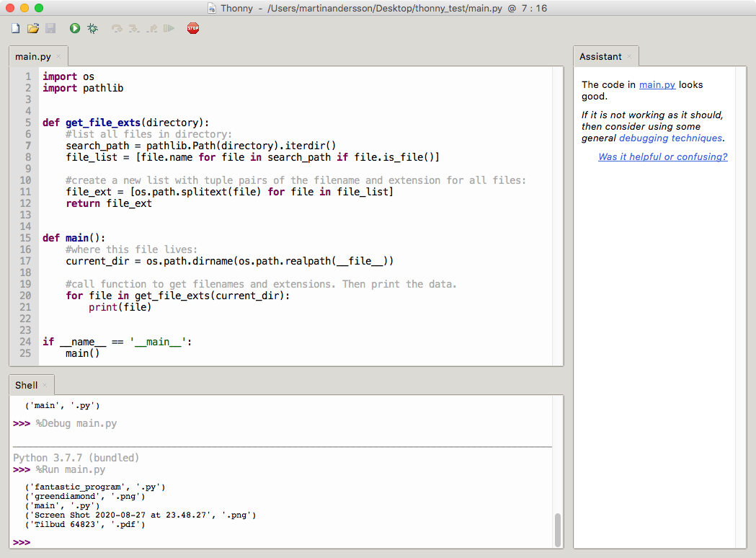Stop the program with red STOP icon
Viewport: 756px width, 558px height.
(x=193, y=28)
